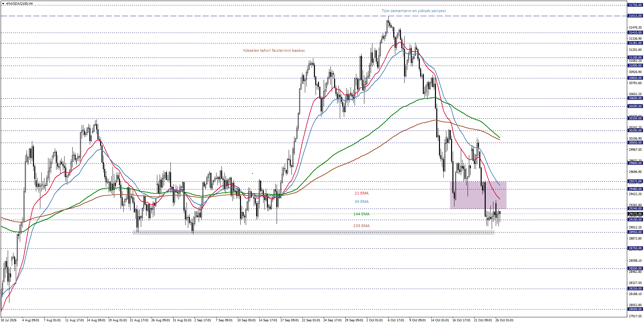Image resolution: width=644 pixels, height=324 pixels.
Task: Click the 28950.00 price level tag
Action: click(635, 232)
